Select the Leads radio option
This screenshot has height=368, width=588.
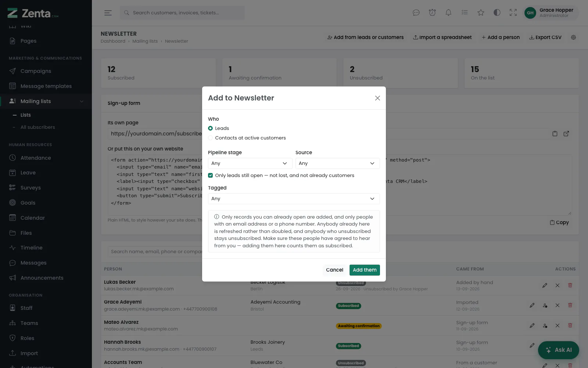(210, 128)
